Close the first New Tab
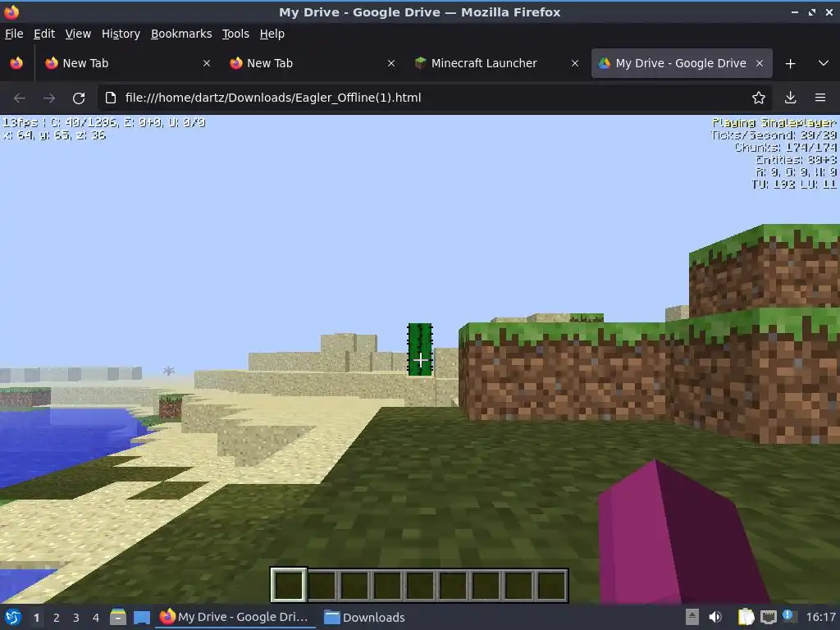 tap(207, 63)
